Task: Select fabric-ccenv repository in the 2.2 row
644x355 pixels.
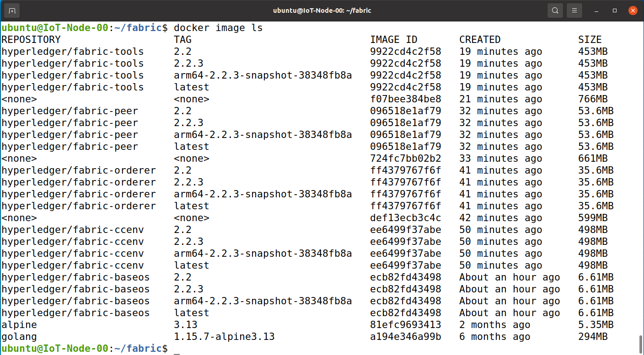Action: coord(73,230)
